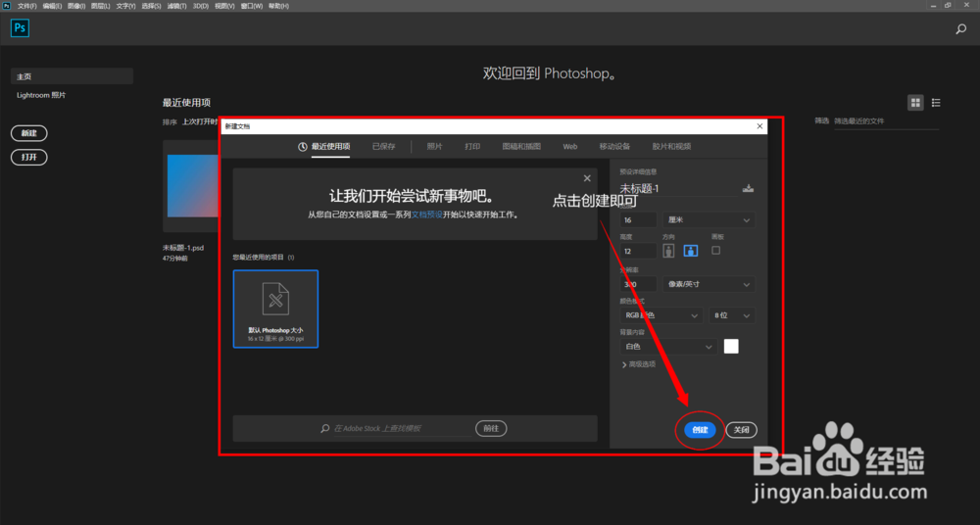Open the 选择(S) menu
980x525 pixels.
[151, 6]
